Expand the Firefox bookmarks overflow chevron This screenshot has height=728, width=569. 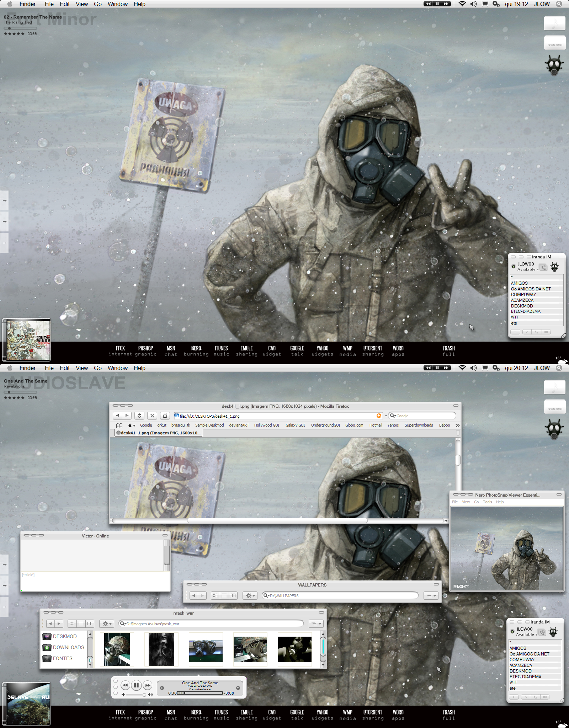pos(457,425)
